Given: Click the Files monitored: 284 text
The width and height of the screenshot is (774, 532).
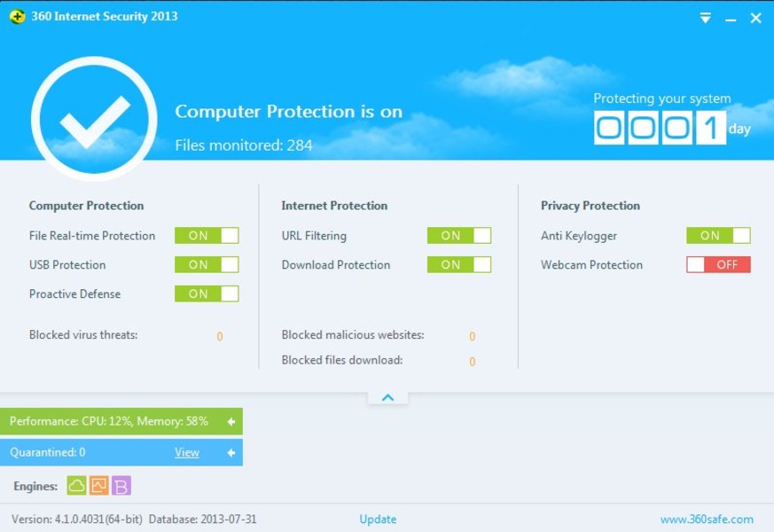Looking at the screenshot, I should point(244,145).
